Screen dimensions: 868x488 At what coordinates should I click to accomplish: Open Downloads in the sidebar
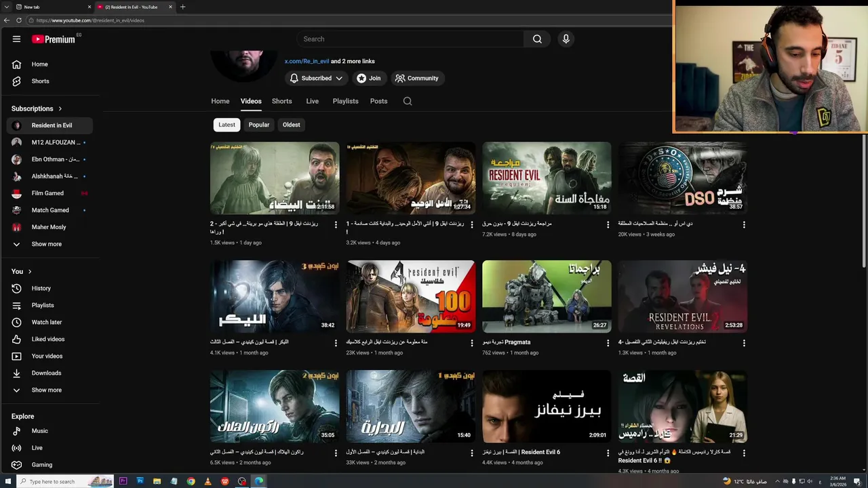pyautogui.click(x=50, y=373)
